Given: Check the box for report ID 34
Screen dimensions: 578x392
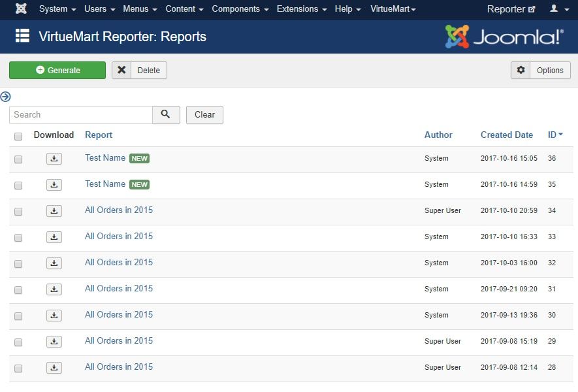Looking at the screenshot, I should point(18,212).
